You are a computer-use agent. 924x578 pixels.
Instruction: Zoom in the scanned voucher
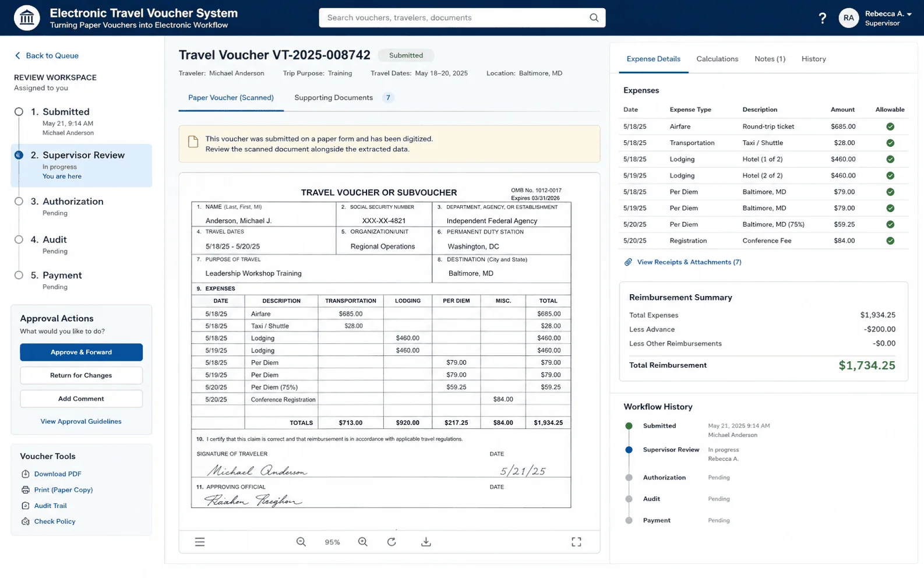[x=363, y=542]
